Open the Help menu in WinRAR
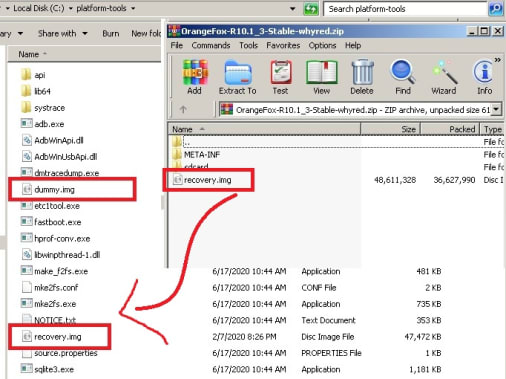506x379 pixels. pos(353,45)
